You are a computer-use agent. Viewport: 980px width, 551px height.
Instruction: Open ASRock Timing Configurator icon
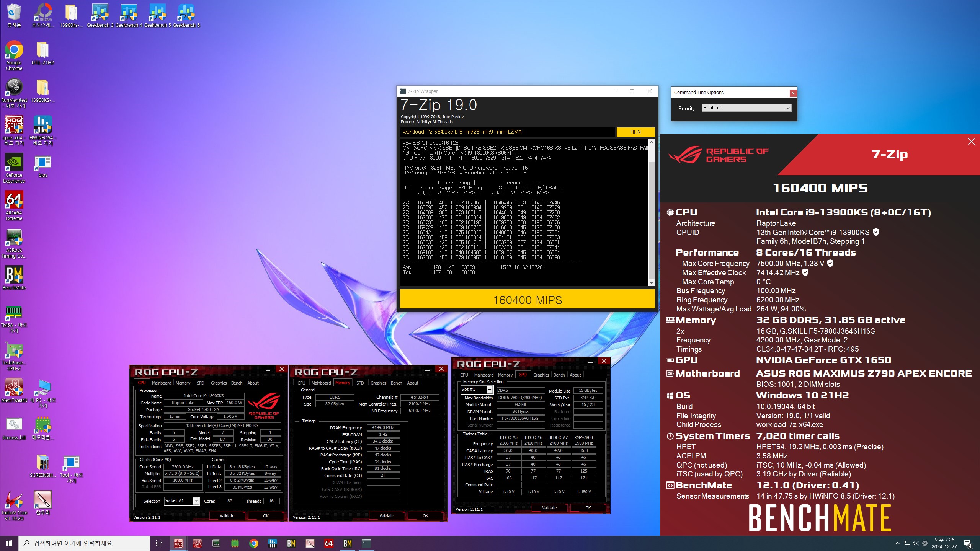pos(14,243)
